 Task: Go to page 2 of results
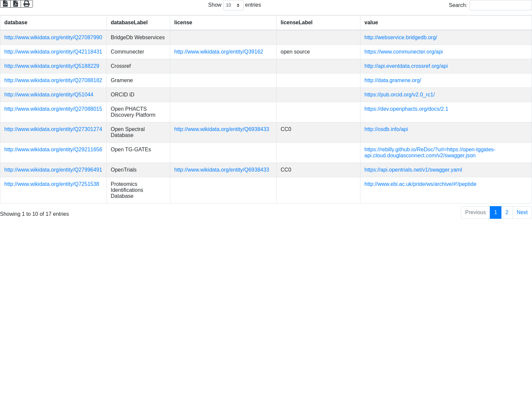pos(507,212)
